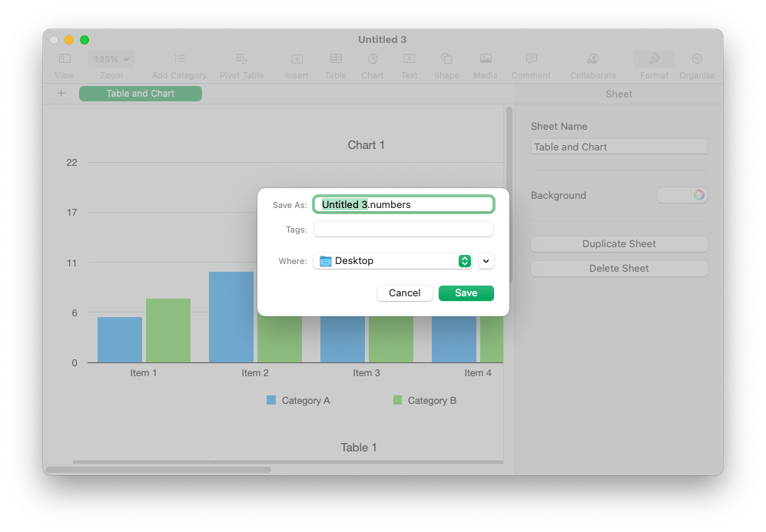Open the Background colour wheel picker
This screenshot has height=532, width=766.
pyautogui.click(x=698, y=195)
